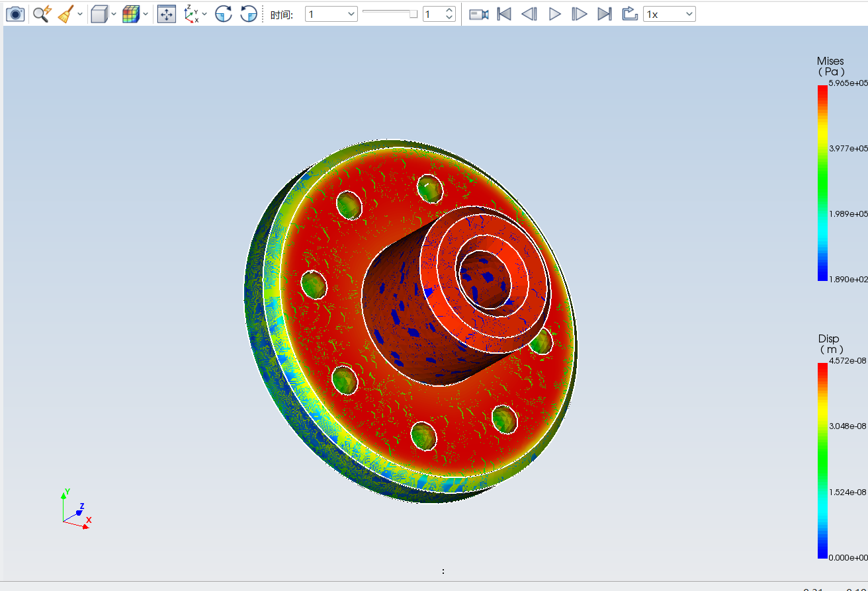
Task: Open the 时间 time combo box
Action: tap(331, 14)
